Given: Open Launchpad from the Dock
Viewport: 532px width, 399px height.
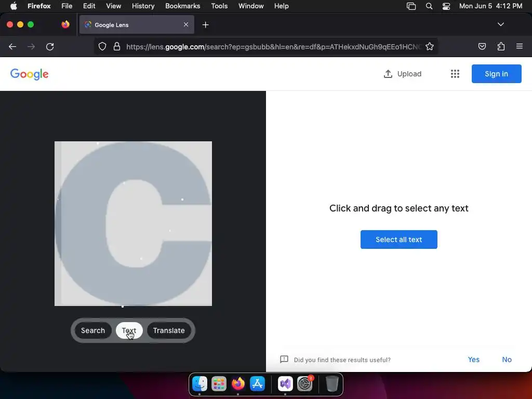Looking at the screenshot, I should [x=219, y=384].
